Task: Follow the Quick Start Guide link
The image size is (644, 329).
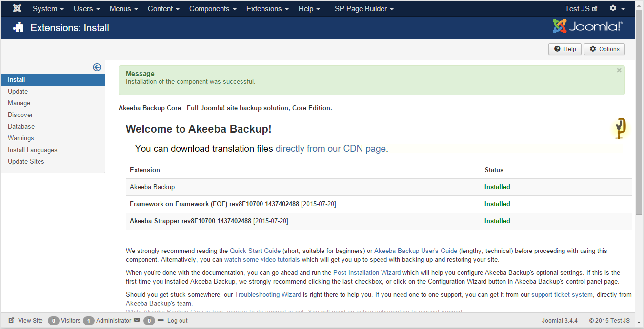Action: click(255, 251)
